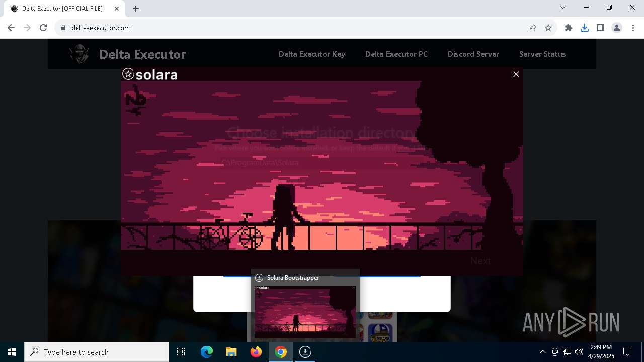
Task: Switch to Solara Bootstrapper taskbar icon
Action: [305, 352]
